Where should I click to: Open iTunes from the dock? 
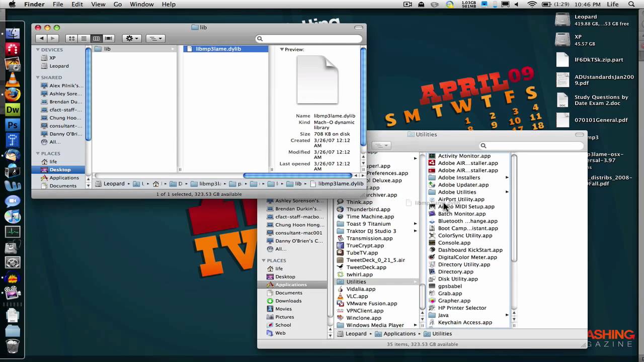pos(12,217)
